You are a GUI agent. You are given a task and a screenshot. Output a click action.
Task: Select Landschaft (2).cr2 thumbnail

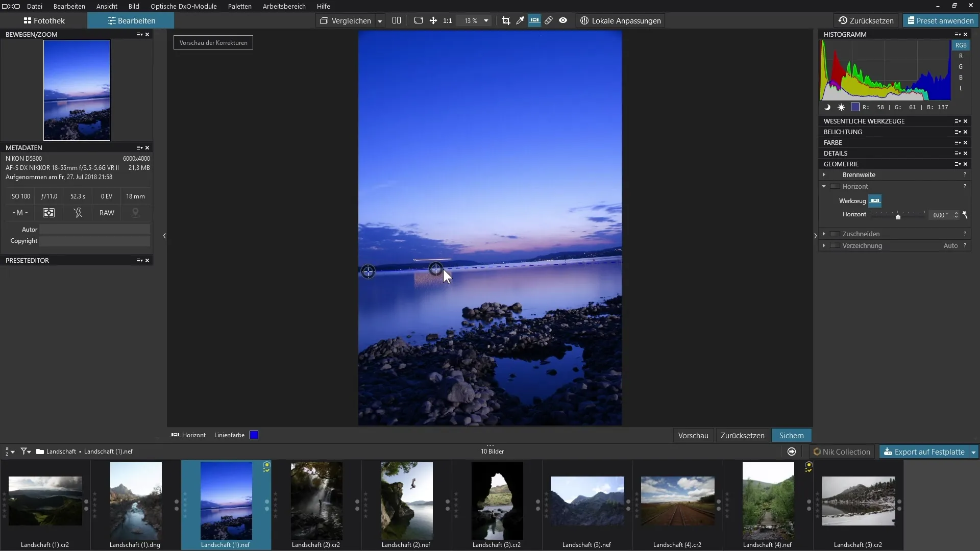pos(316,501)
